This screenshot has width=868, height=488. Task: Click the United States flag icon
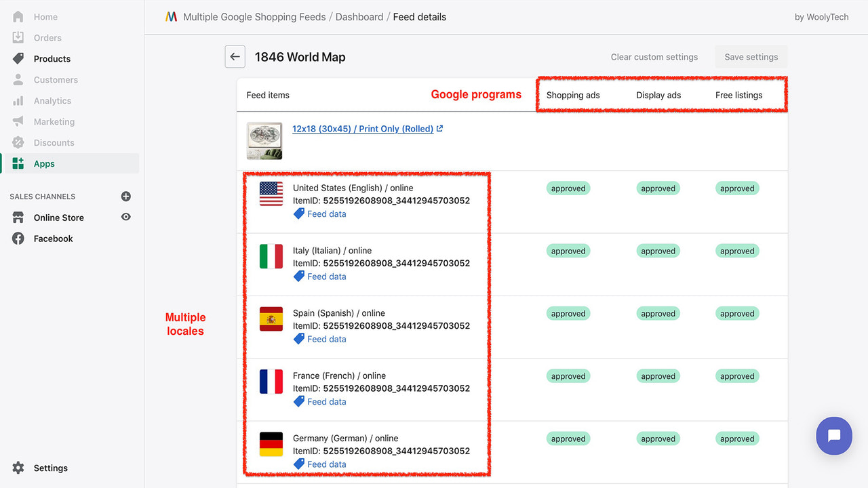coord(270,195)
